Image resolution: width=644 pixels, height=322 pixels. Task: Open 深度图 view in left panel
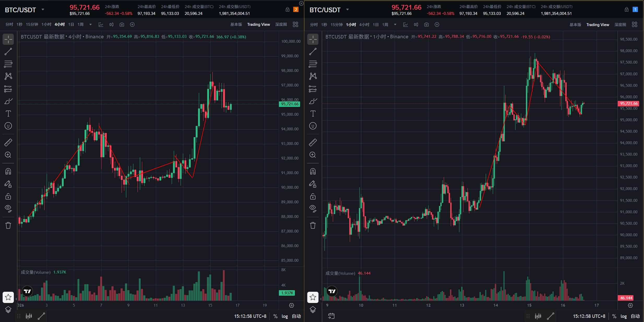pos(281,25)
